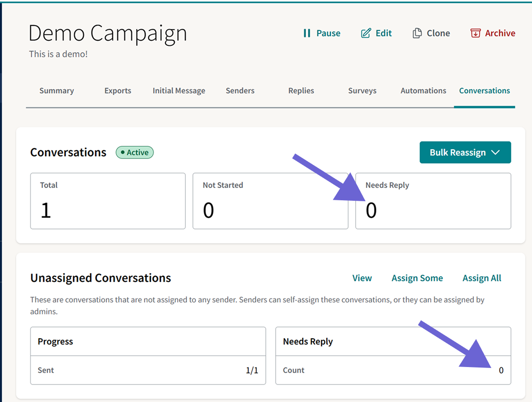
Task: Select the Conversations tab
Action: pos(485,91)
